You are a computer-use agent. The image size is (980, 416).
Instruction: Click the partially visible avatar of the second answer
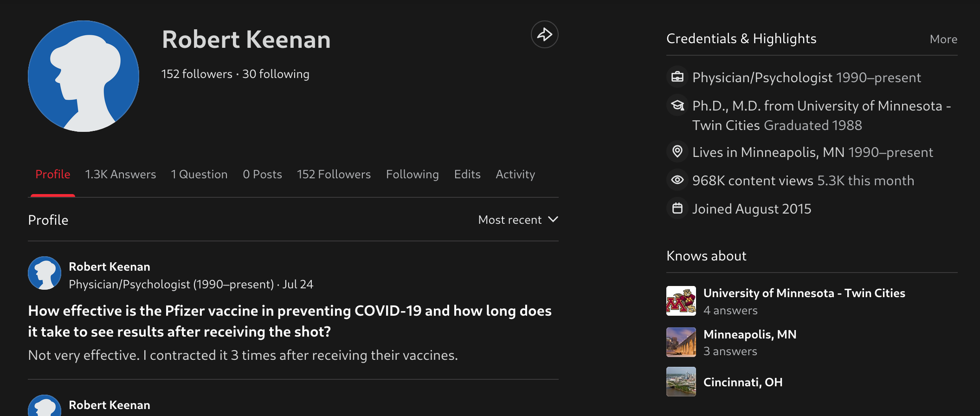click(45, 406)
